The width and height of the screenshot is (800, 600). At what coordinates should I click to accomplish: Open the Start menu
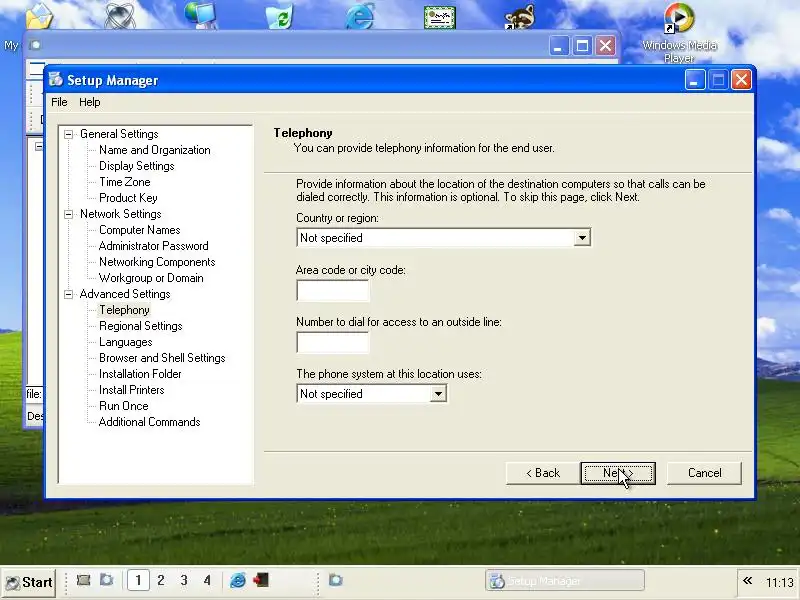29,582
